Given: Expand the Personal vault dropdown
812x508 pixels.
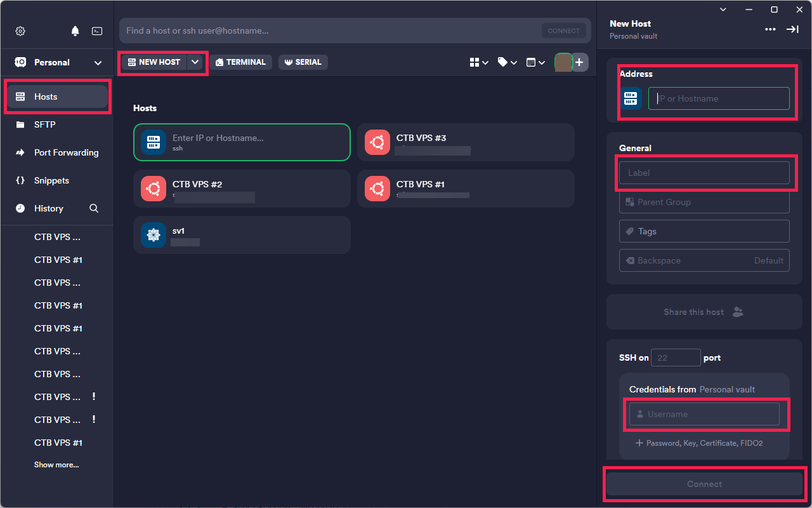Looking at the screenshot, I should [x=98, y=63].
